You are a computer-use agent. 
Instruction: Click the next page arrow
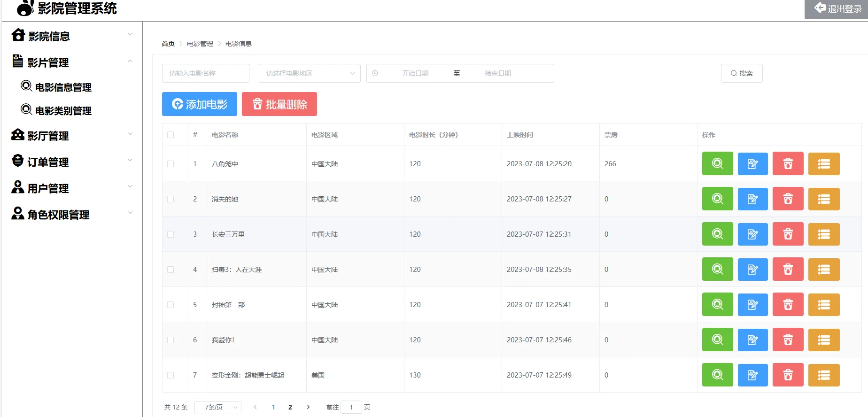tap(308, 407)
